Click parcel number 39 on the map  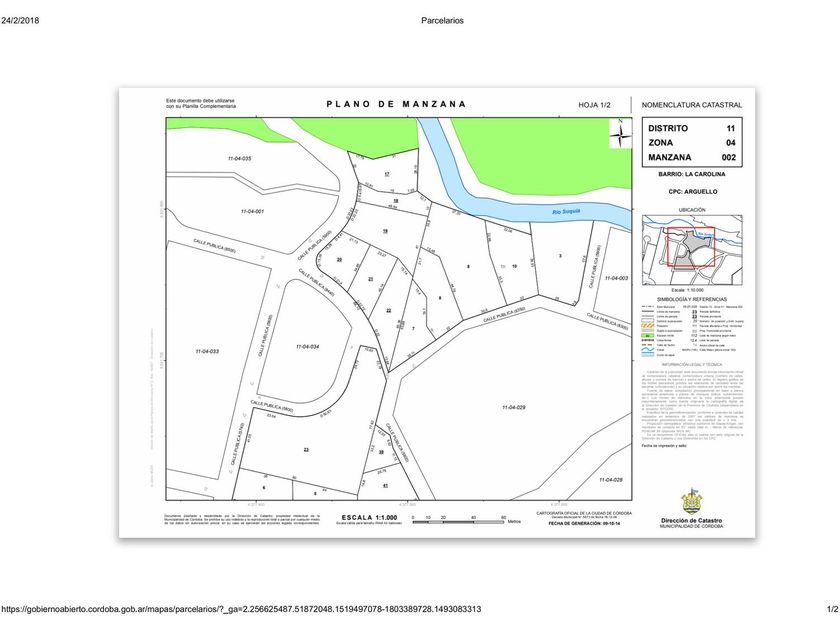click(381, 452)
